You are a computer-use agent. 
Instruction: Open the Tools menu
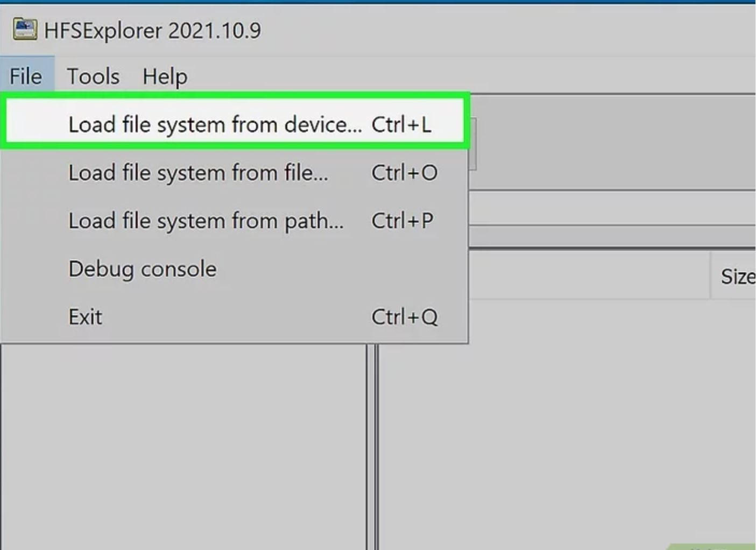coord(93,76)
